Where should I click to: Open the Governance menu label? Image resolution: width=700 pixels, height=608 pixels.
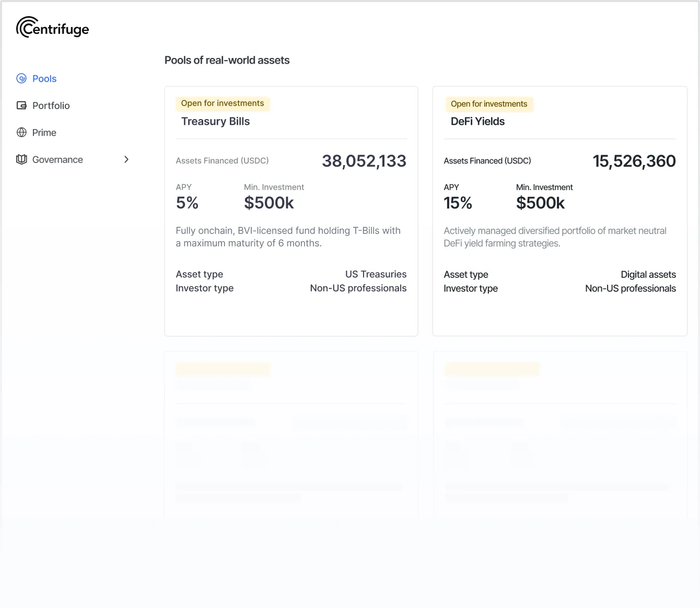pyautogui.click(x=57, y=160)
